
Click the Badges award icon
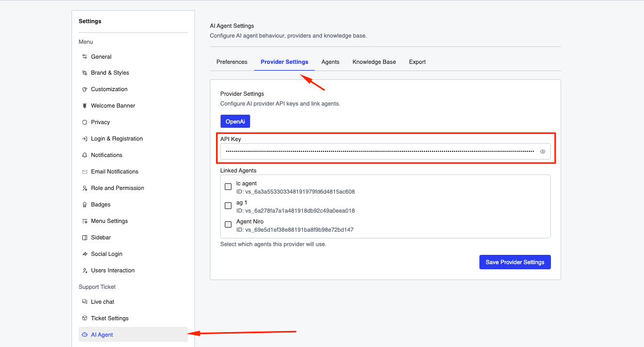tap(85, 205)
